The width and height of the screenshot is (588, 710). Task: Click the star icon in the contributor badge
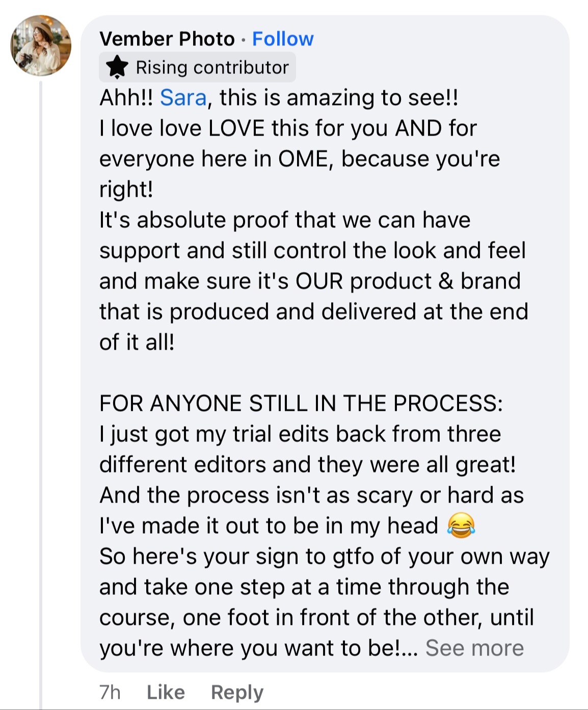point(118,67)
